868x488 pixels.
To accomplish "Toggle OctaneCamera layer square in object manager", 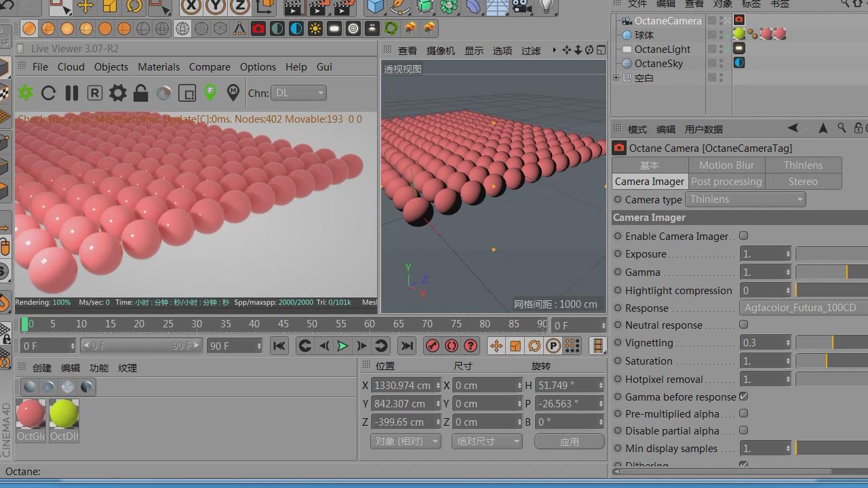I will click(712, 20).
